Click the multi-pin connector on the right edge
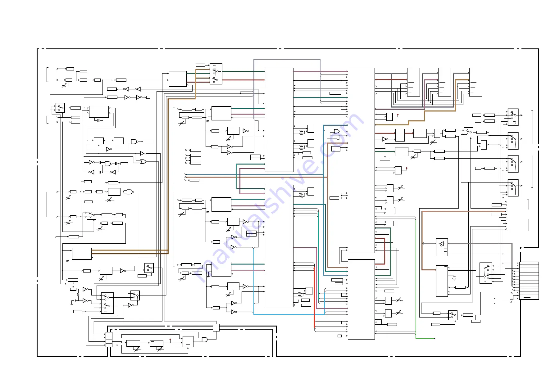The height and width of the screenshot is (392, 555). click(x=529, y=281)
